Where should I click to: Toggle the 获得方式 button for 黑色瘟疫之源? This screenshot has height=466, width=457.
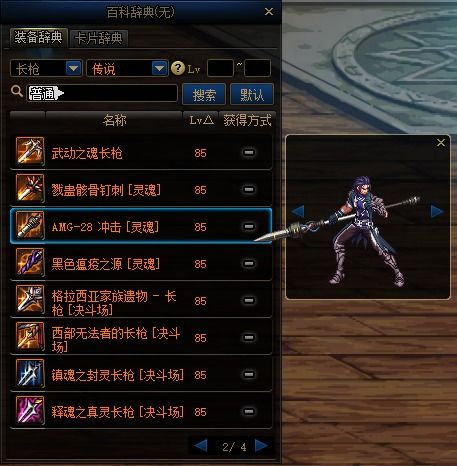[249, 264]
